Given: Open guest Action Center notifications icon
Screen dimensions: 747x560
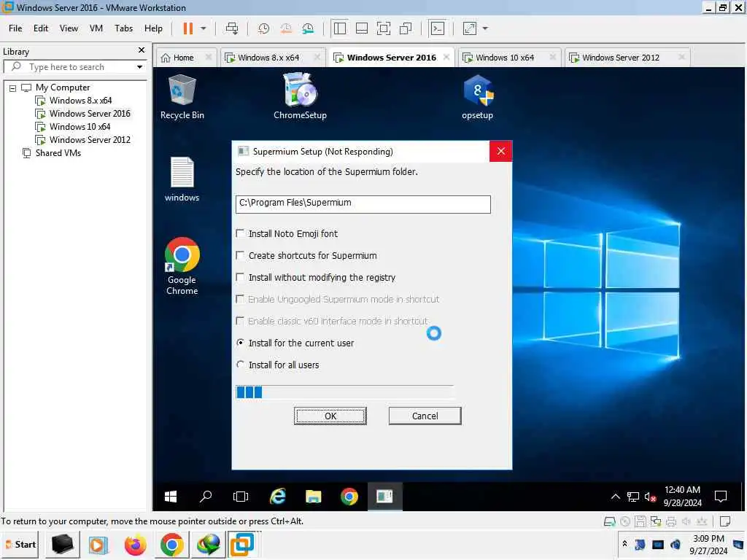Looking at the screenshot, I should point(721,497).
